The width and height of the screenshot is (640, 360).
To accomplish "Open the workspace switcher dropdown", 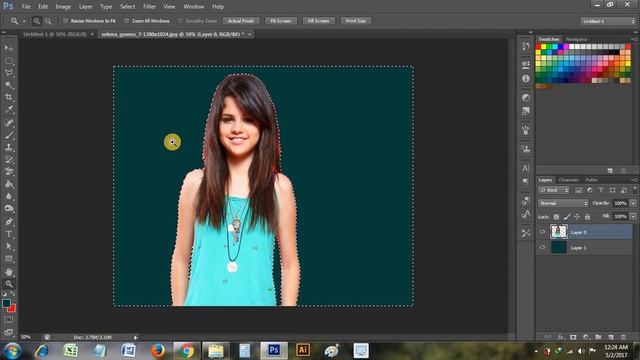I will click(609, 21).
